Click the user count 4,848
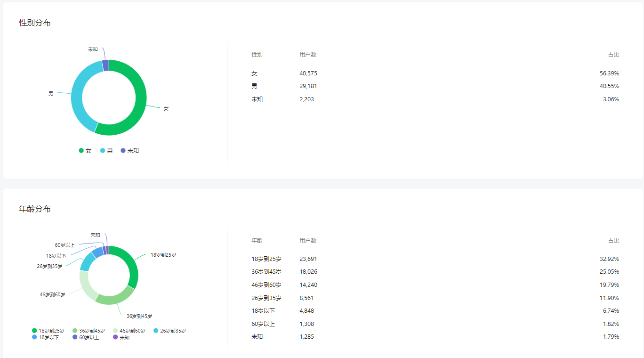This screenshot has width=644, height=358. pos(306,311)
